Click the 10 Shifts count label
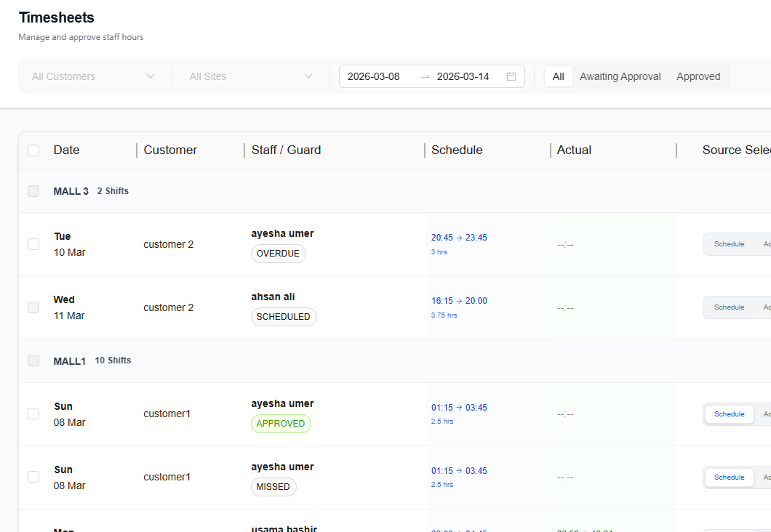Image resolution: width=771 pixels, height=532 pixels. [113, 360]
